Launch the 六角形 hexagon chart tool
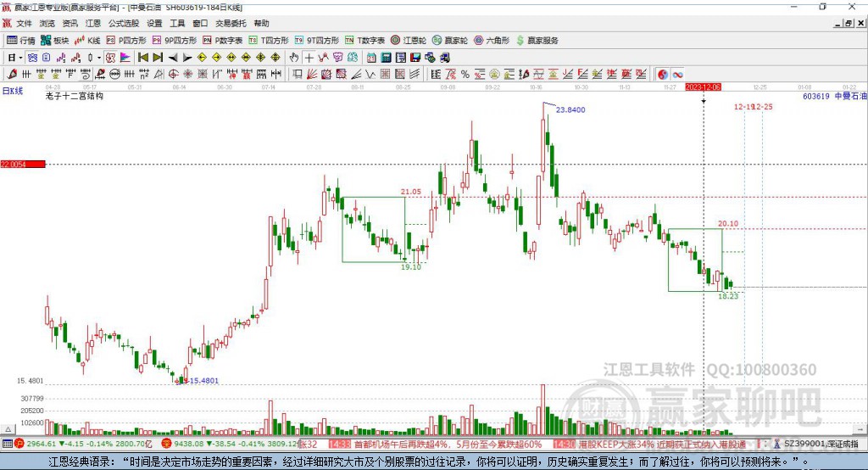Screen dimensions: 868x470 click(492, 40)
